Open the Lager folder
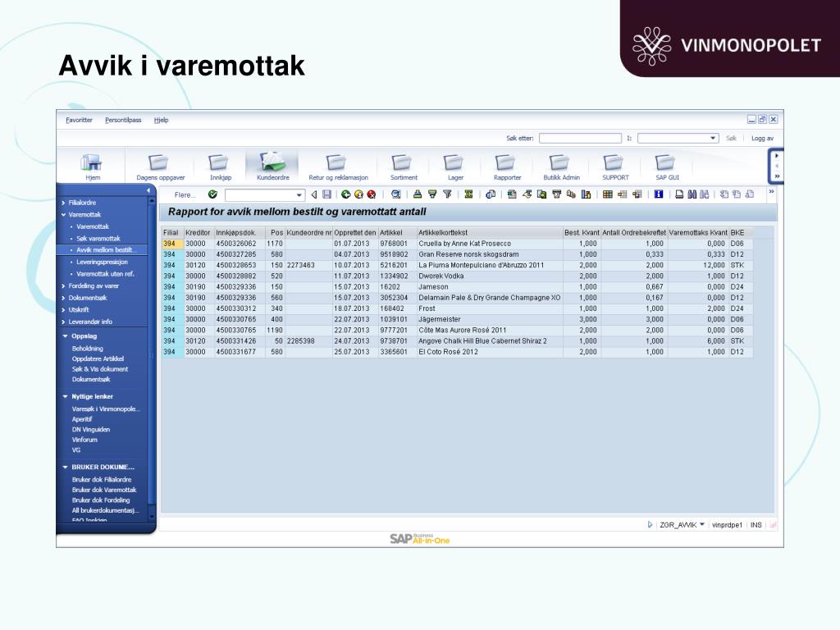840x630 pixels. (455, 166)
